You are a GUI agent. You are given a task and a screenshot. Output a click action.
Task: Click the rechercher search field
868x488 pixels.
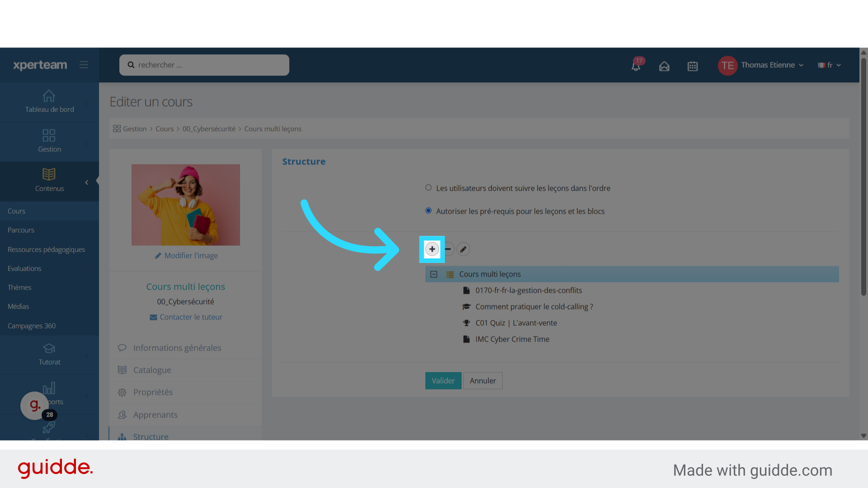pyautogui.click(x=204, y=65)
